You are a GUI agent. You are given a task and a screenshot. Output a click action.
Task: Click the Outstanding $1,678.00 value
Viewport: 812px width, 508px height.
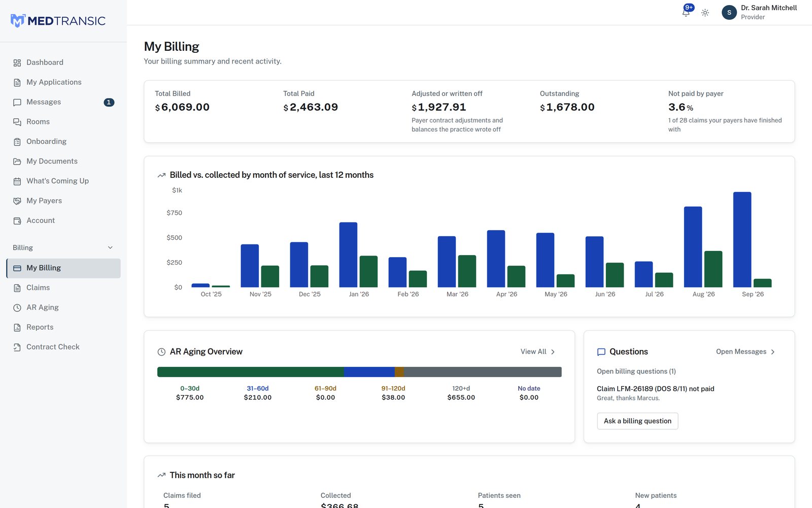pyautogui.click(x=567, y=108)
